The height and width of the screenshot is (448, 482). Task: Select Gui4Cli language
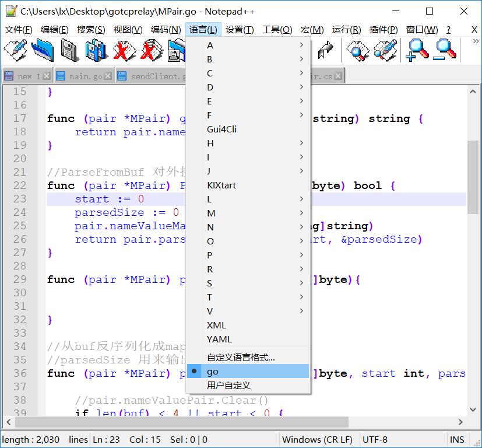tap(248, 129)
